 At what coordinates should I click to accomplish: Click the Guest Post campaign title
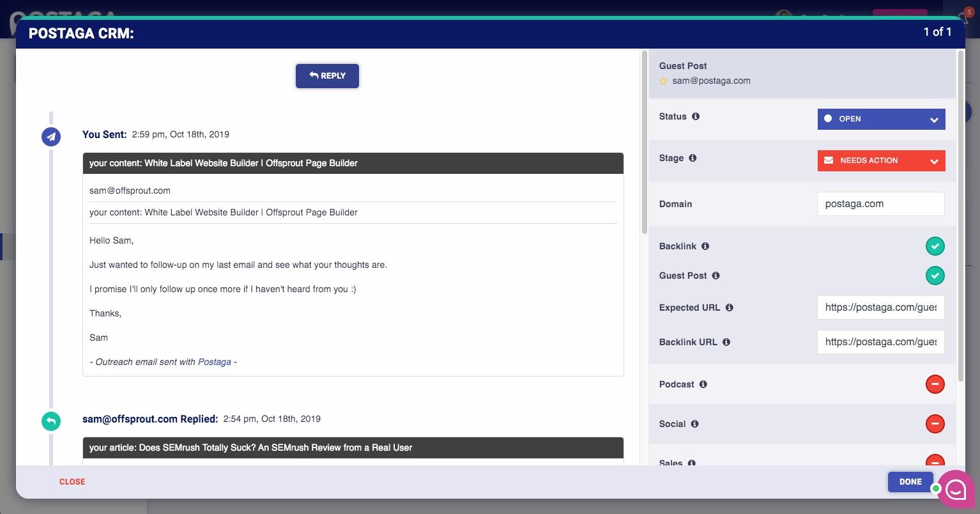click(x=683, y=66)
